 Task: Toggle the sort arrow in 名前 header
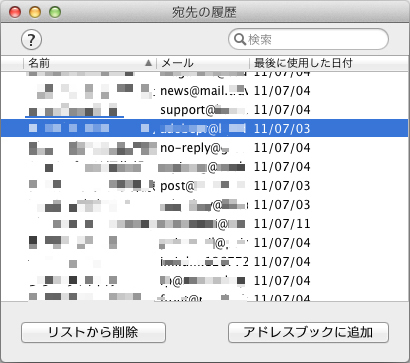pos(149,63)
